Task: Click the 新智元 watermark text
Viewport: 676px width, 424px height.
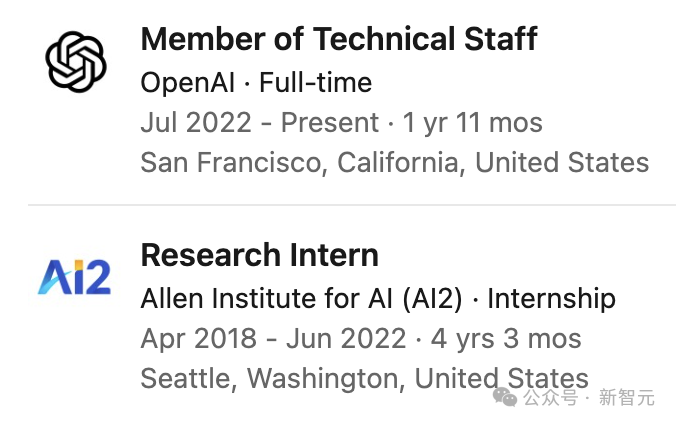Action: [626, 397]
